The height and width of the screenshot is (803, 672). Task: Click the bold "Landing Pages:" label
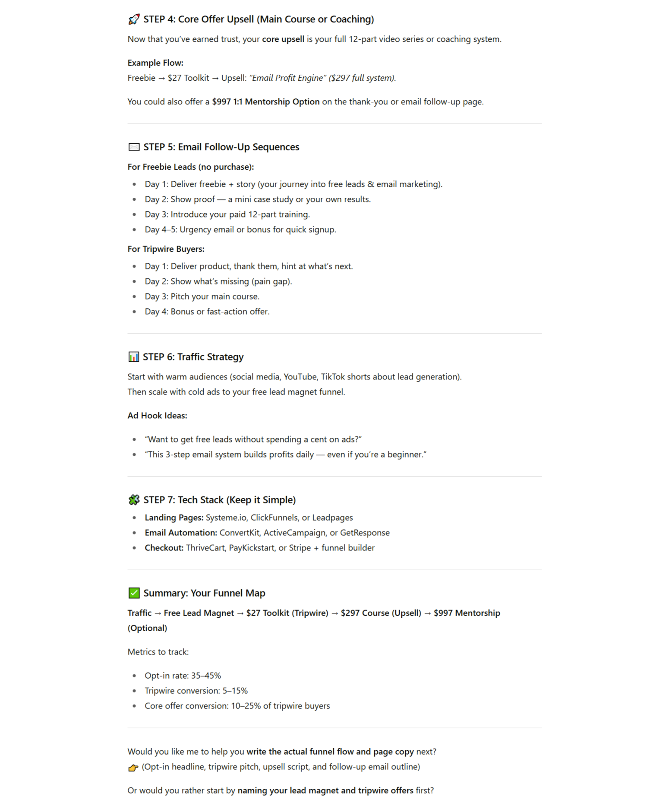tap(174, 518)
